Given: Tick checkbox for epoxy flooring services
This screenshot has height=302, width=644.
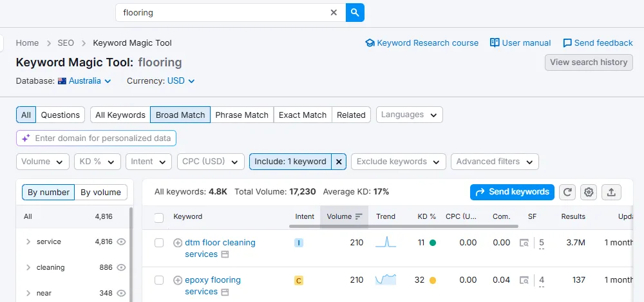Looking at the screenshot, I should tap(159, 280).
